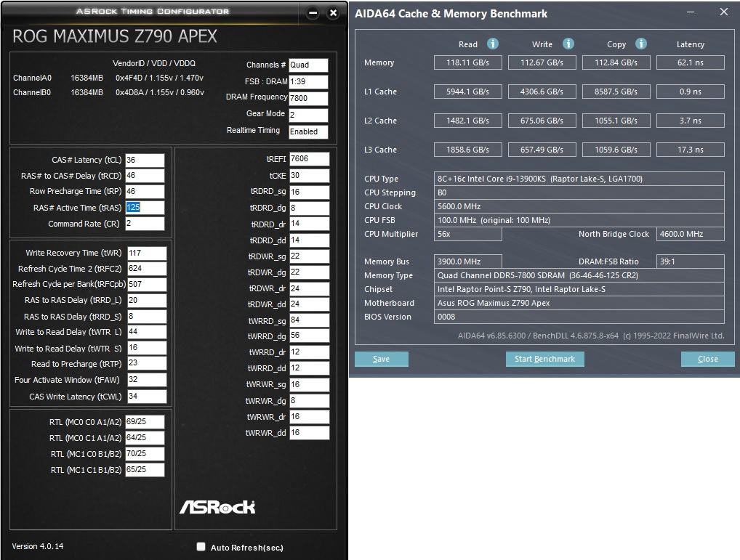Select the RTL (MC1 C1 B1/B2) field
Screen dimensions: 740x560
(145, 470)
